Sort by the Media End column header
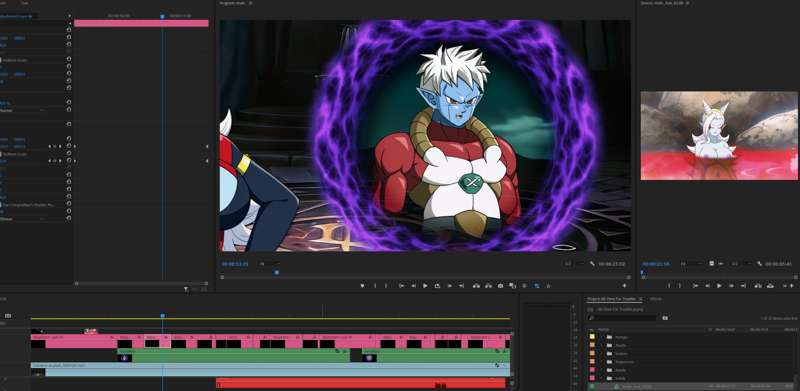This screenshot has height=391, width=800. (760, 330)
